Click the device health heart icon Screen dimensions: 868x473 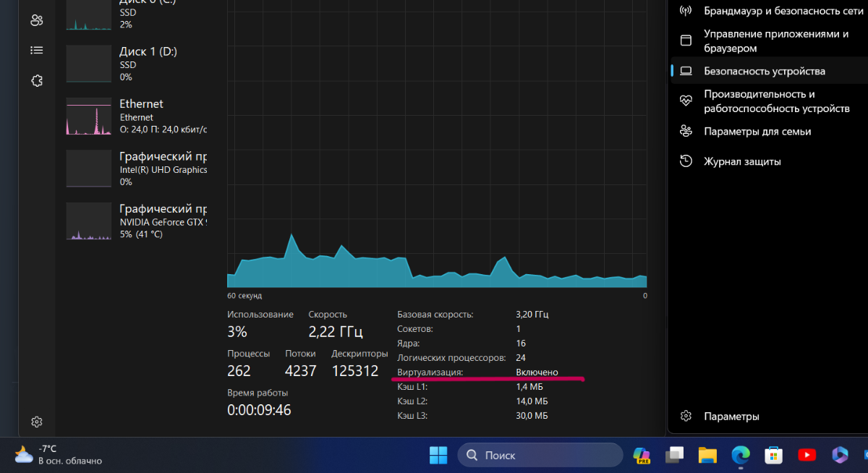pyautogui.click(x=686, y=101)
